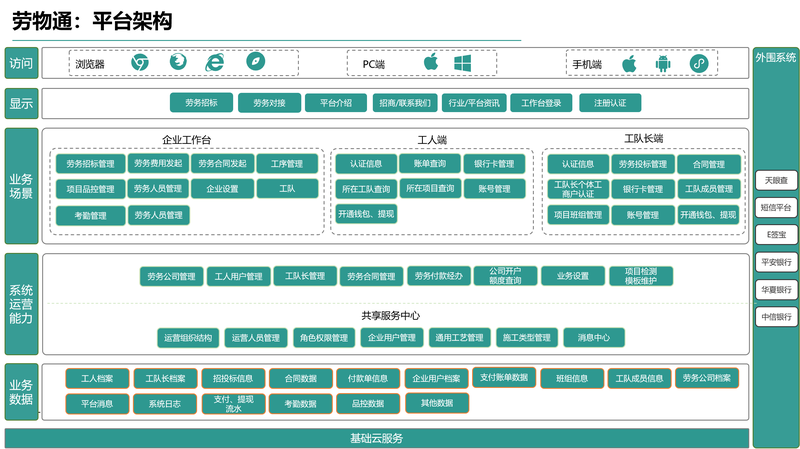Screen dimensions: 800x449
Task: Click the 所在工队查询 box
Action: pyautogui.click(x=366, y=189)
